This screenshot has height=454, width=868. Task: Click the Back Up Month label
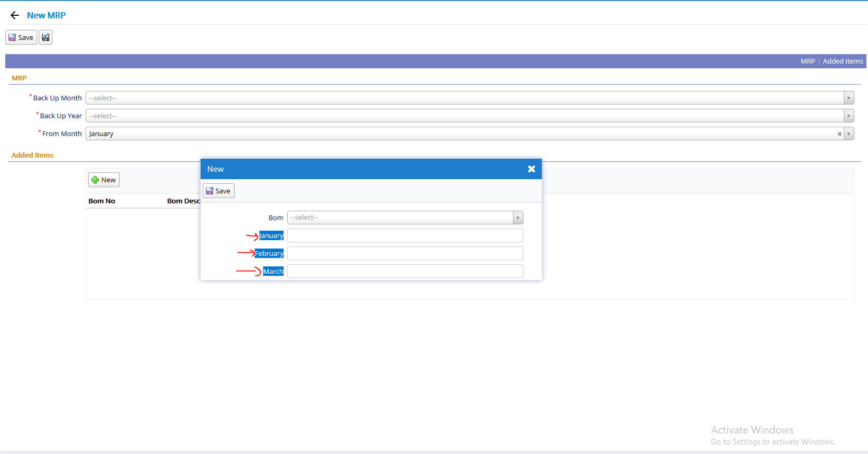[57, 98]
